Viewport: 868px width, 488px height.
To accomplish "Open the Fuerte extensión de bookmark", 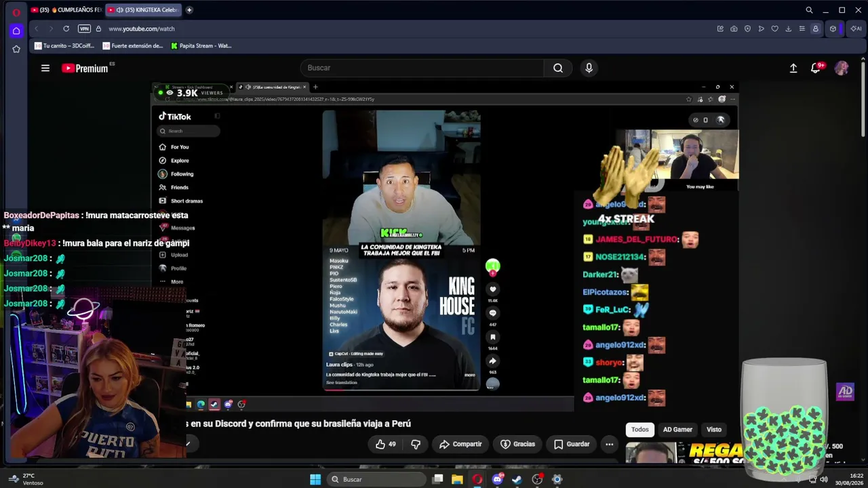I will pos(133,46).
